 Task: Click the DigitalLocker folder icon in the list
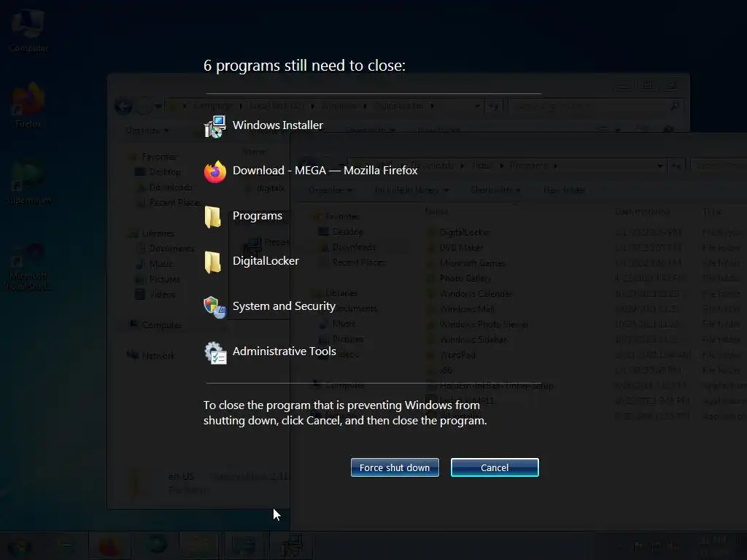(212, 262)
